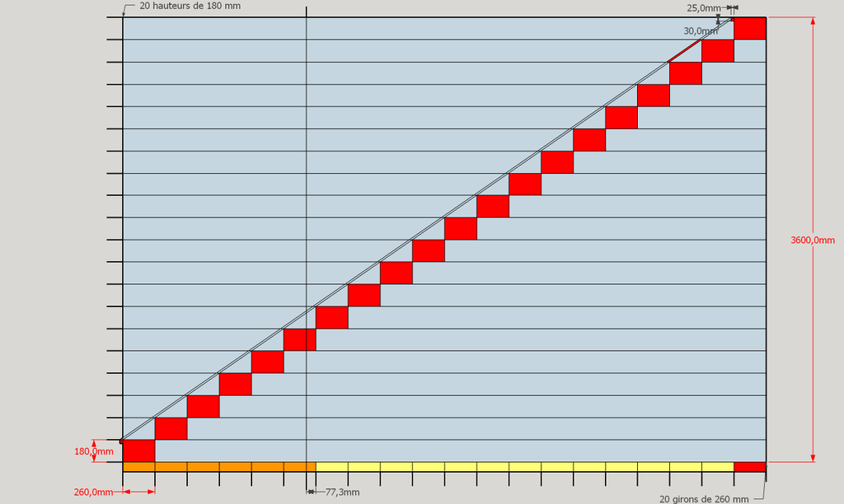Select the 25,0mm dimension text
The width and height of the screenshot is (844, 504).
[704, 8]
